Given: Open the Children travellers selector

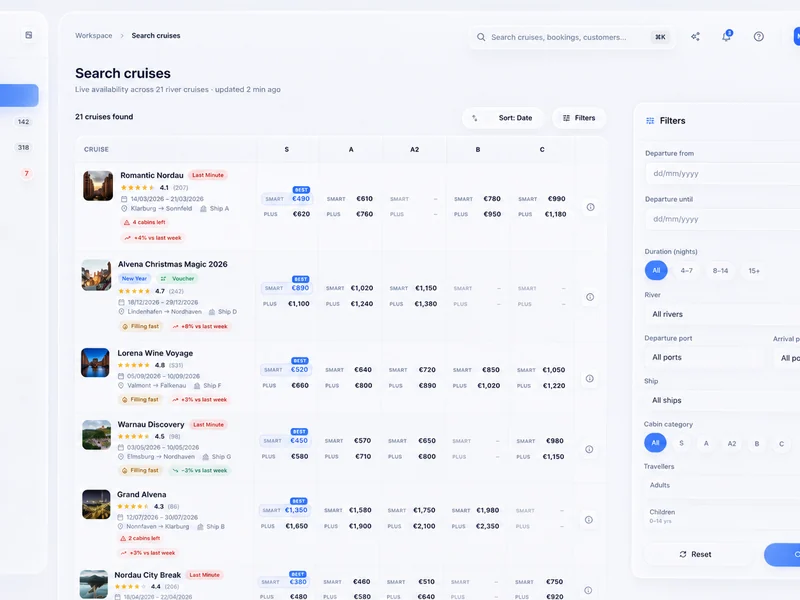Looking at the screenshot, I should click(x=722, y=515).
